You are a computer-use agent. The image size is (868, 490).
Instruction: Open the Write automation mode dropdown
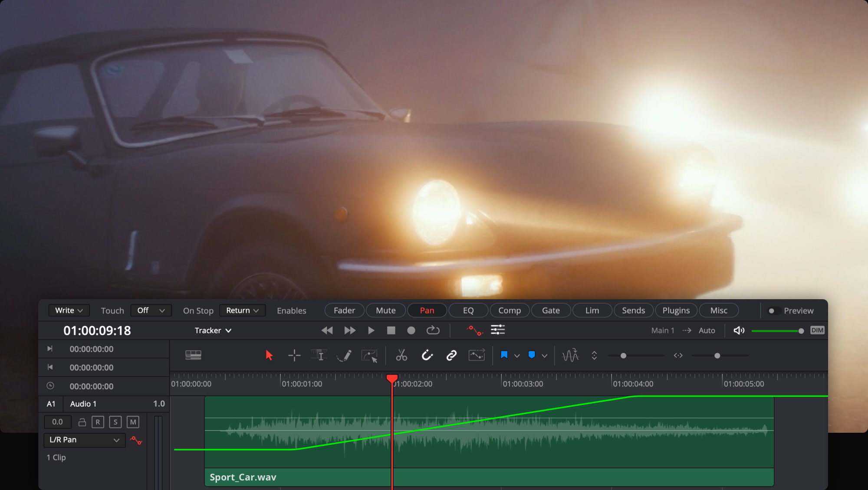click(x=69, y=310)
